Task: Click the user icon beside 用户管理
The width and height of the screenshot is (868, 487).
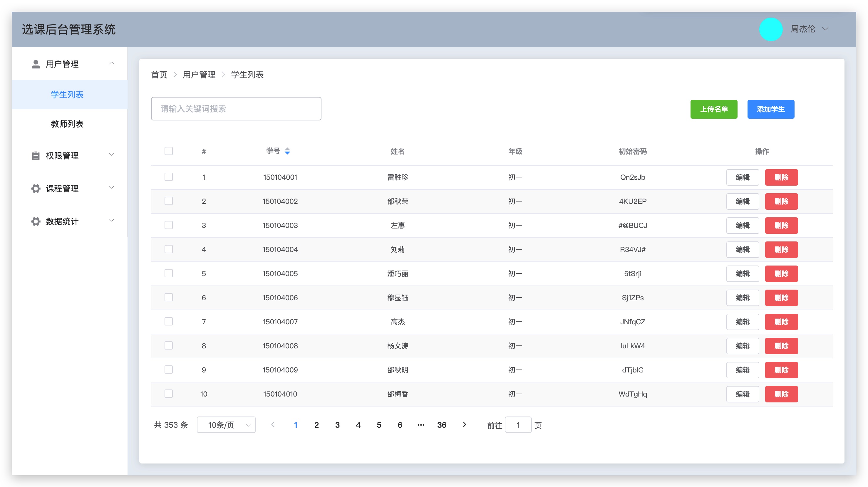Action: (x=36, y=64)
